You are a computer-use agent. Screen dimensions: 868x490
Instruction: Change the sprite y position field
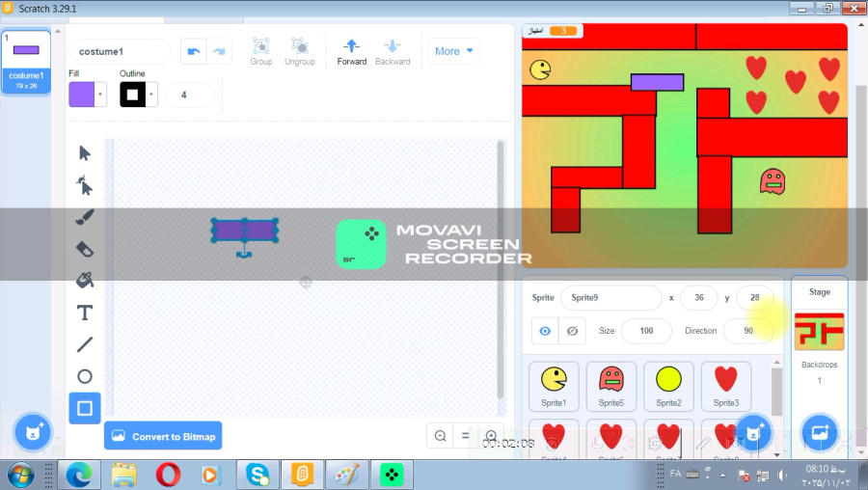point(754,298)
